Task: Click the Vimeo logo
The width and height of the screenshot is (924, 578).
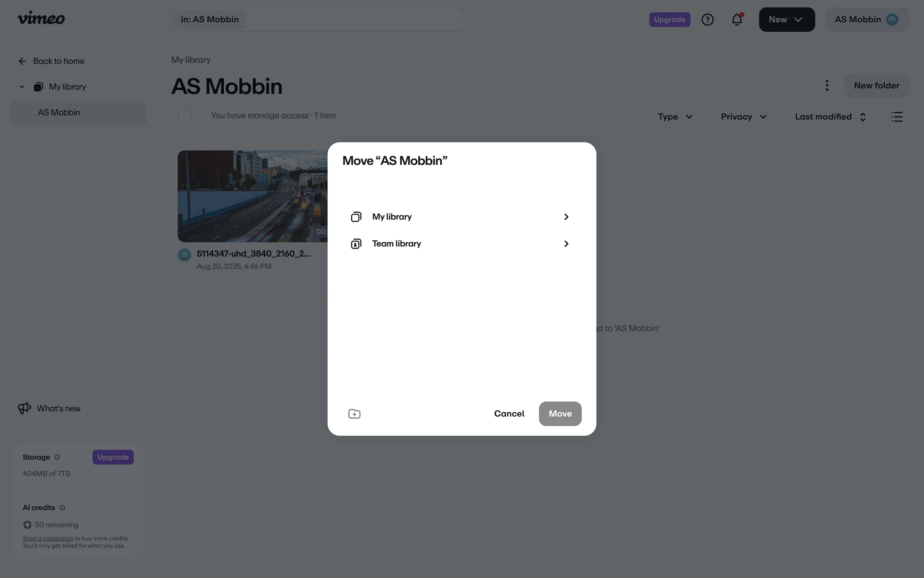Action: (41, 18)
